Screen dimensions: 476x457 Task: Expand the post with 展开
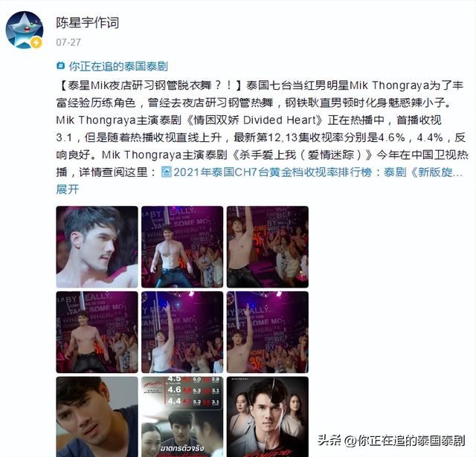click(68, 189)
